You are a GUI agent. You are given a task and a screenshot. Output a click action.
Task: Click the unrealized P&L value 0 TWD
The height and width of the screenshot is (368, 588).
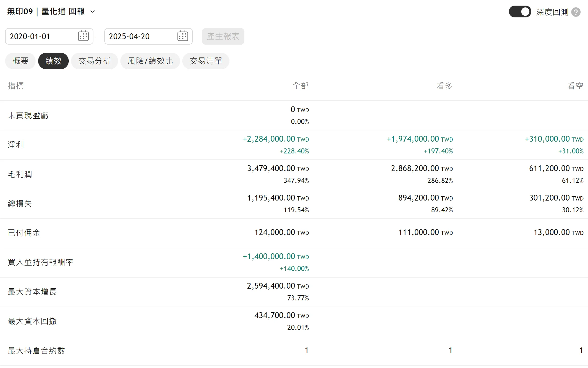tap(300, 109)
